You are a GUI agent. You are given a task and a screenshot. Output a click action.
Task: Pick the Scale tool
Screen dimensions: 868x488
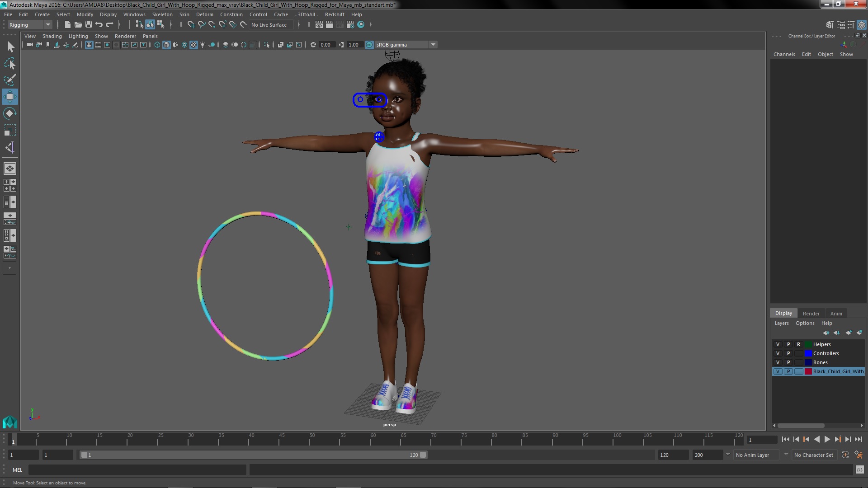coord(10,130)
